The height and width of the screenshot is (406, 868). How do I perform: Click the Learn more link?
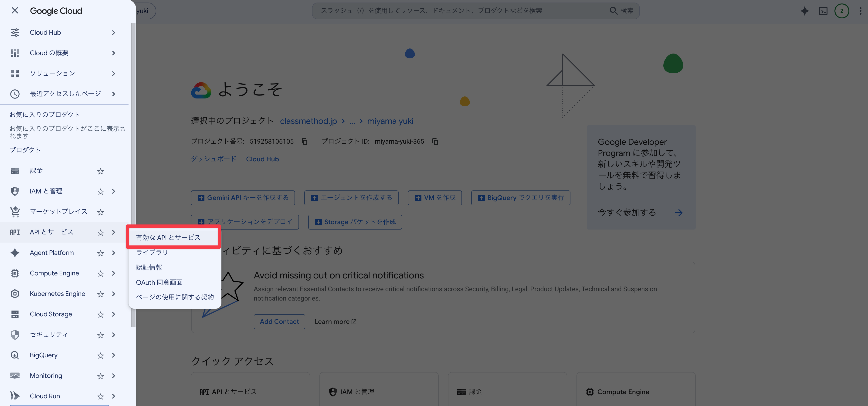click(335, 321)
